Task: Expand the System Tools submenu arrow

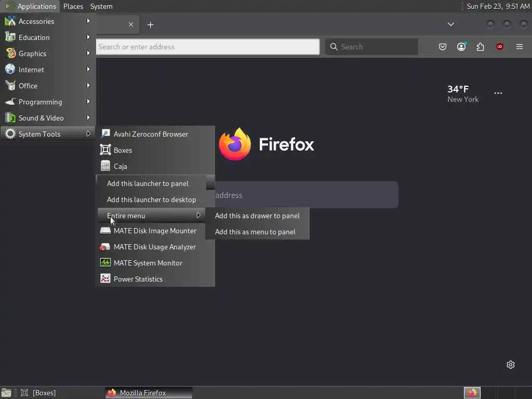Action: [x=88, y=134]
